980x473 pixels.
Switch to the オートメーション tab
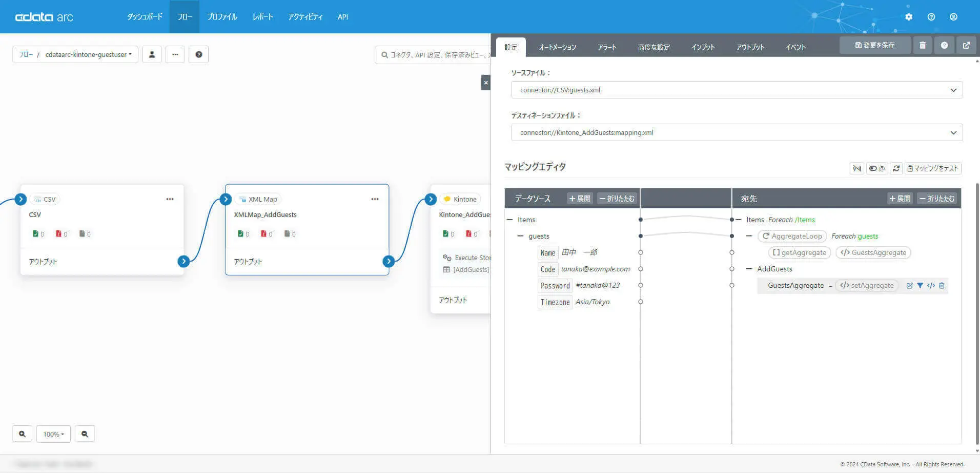click(x=557, y=47)
